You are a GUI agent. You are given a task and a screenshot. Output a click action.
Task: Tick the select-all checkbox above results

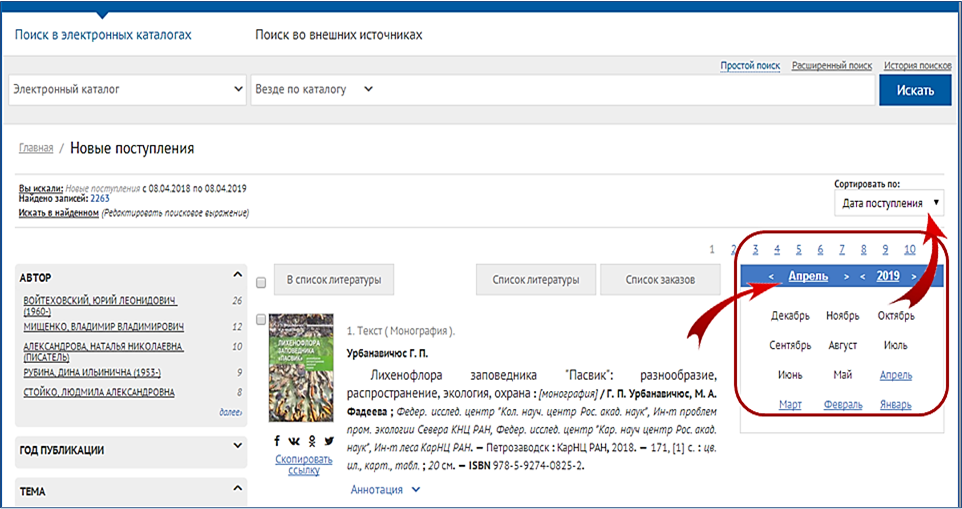pos(261,281)
